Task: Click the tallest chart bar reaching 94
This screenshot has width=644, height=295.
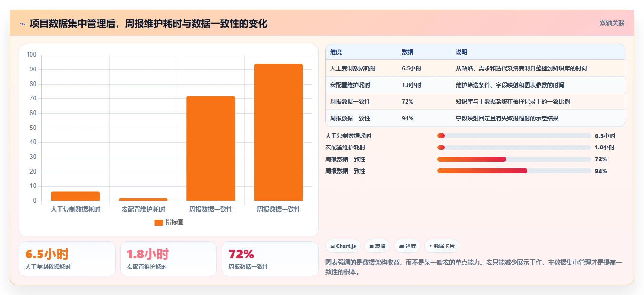Action: point(279,132)
